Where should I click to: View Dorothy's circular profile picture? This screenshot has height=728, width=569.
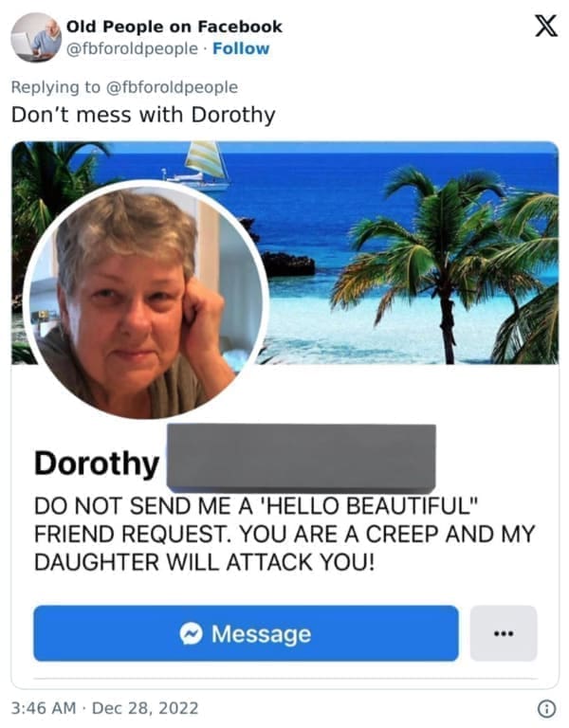coord(146,300)
